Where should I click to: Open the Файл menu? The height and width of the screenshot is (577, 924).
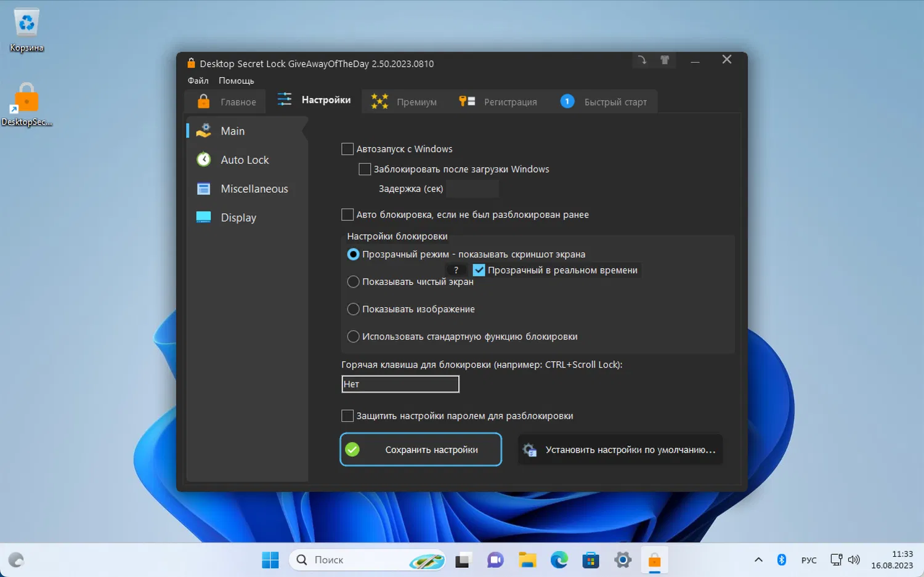click(x=198, y=81)
